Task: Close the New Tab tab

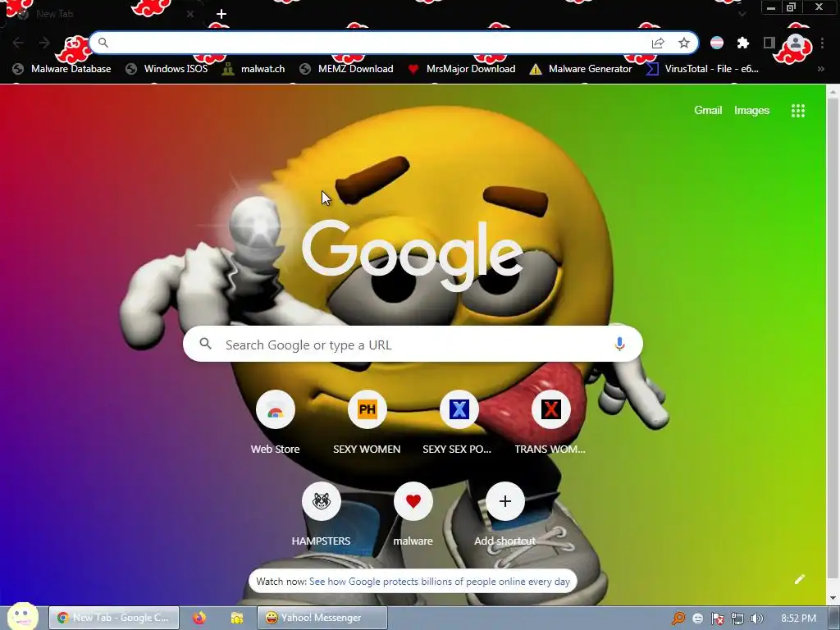Action: click(x=190, y=14)
